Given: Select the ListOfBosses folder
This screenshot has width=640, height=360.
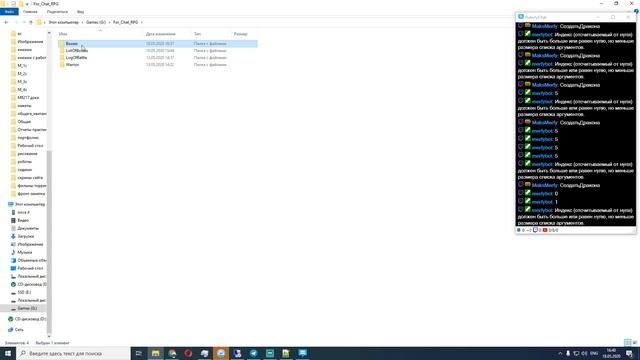Looking at the screenshot, I should pos(77,51).
